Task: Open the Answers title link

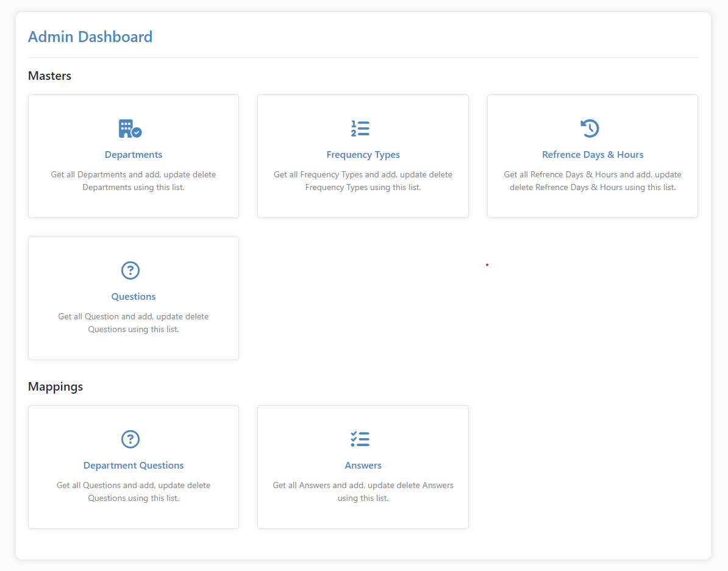Action: coord(363,466)
